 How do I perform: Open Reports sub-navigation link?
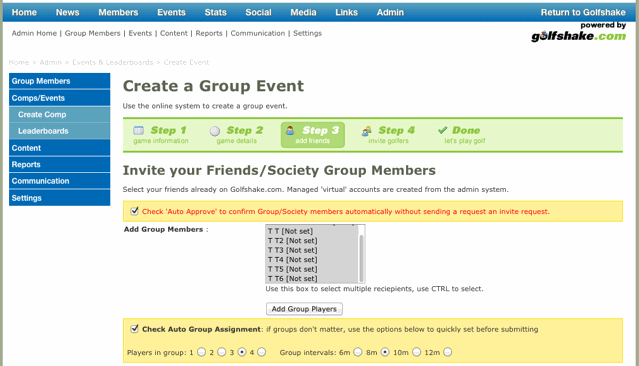click(x=209, y=33)
